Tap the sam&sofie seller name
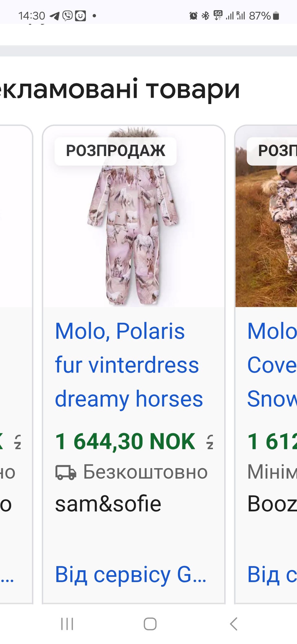This screenshot has width=297, height=644. point(108,504)
